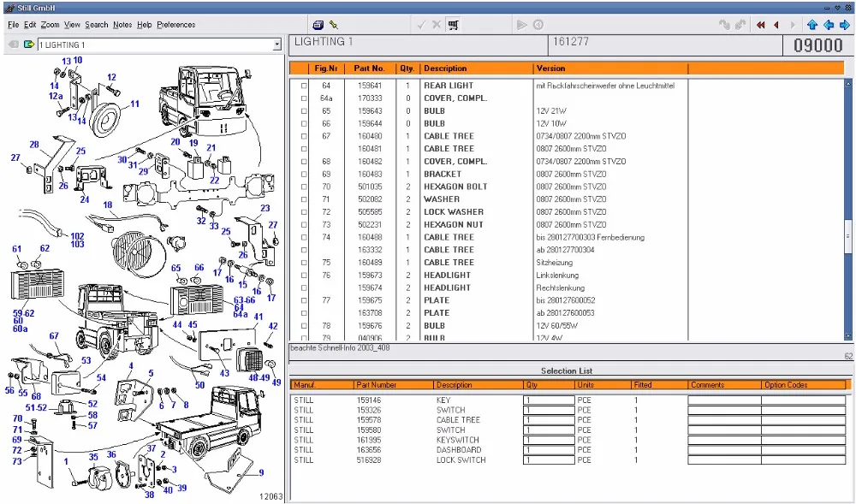Click the yellow pushpin toolbar icon

point(334,25)
